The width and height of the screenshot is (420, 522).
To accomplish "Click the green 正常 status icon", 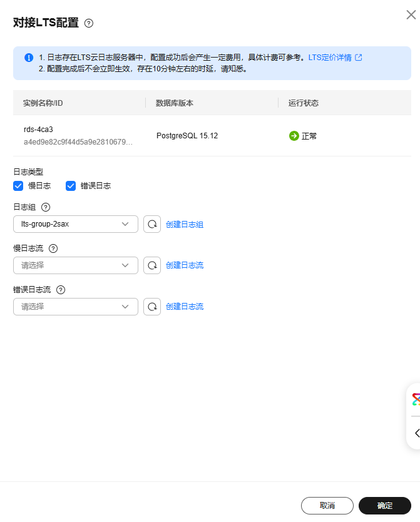I will click(x=294, y=136).
